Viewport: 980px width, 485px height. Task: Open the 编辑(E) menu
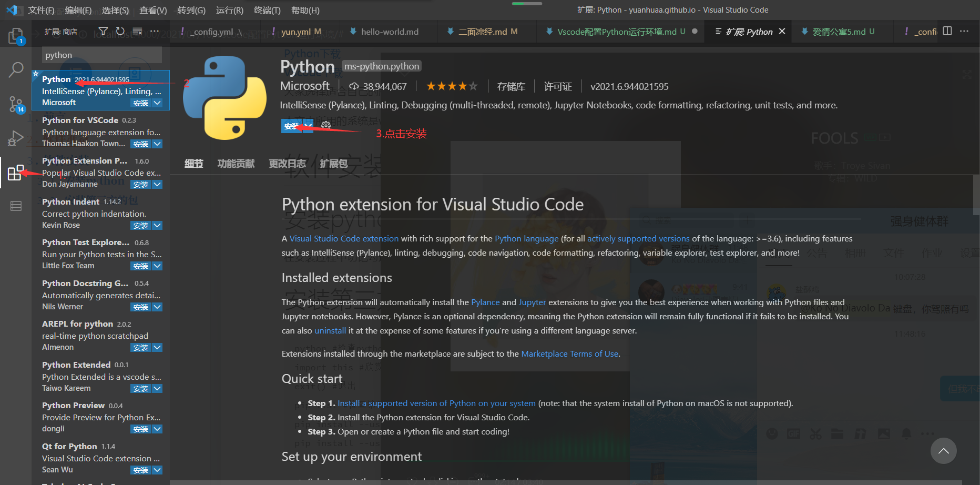[x=78, y=10]
